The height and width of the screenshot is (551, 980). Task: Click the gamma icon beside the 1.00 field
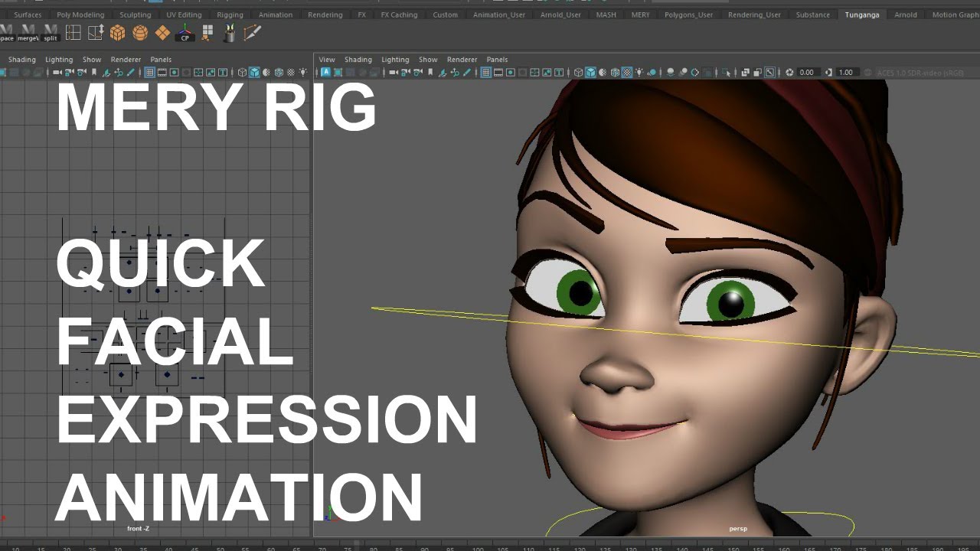(828, 73)
